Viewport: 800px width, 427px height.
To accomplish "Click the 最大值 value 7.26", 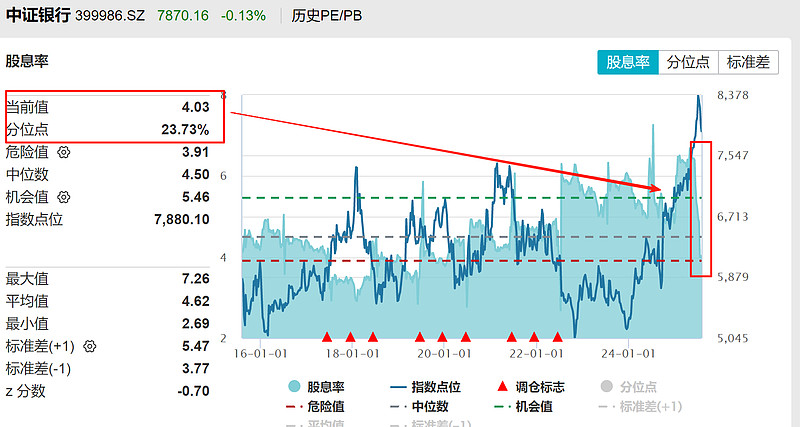I will [195, 279].
